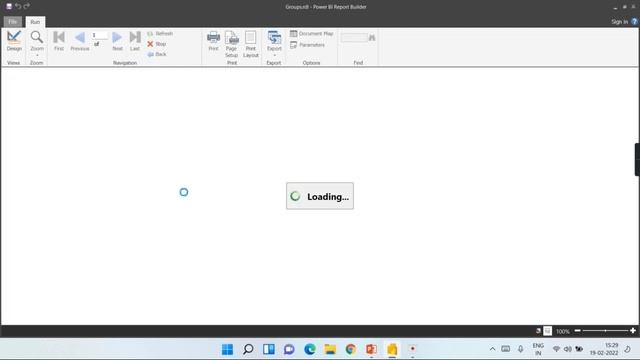This screenshot has width=640, height=360.
Task: Redo with the title bar arrow
Action: (27, 6)
